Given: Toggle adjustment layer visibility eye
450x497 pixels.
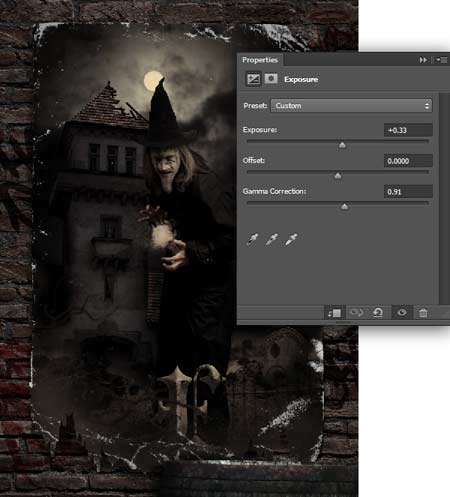Looking at the screenshot, I should point(402,313).
